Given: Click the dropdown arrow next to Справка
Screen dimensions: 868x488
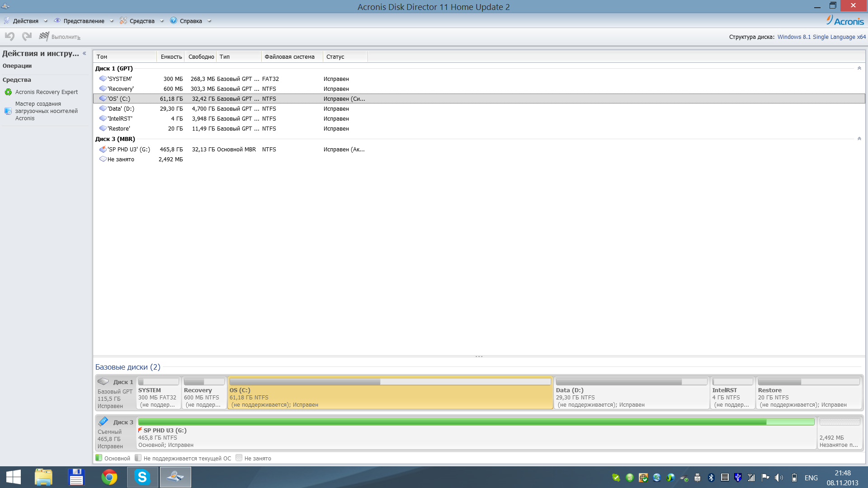Looking at the screenshot, I should point(209,21).
